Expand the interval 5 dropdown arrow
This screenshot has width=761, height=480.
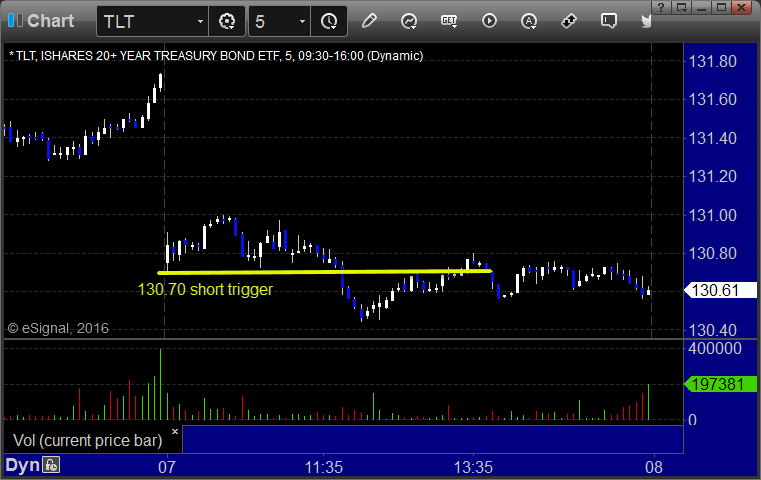point(302,21)
